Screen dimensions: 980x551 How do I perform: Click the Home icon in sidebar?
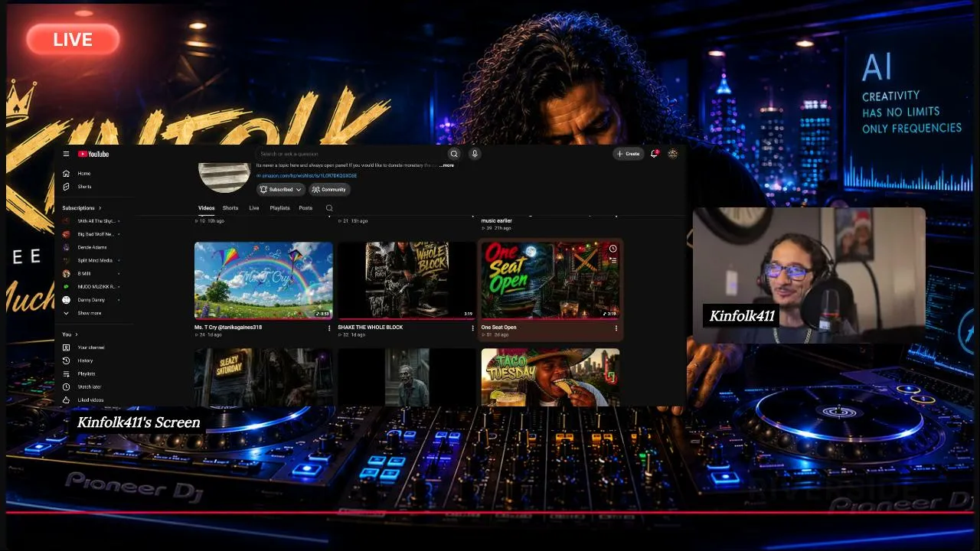click(67, 174)
